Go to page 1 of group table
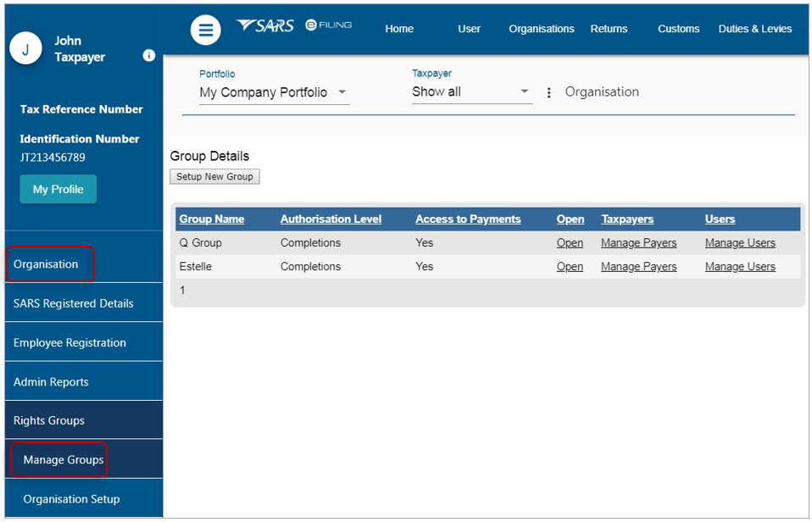Image resolution: width=812 pixels, height=522 pixels. tap(182, 290)
